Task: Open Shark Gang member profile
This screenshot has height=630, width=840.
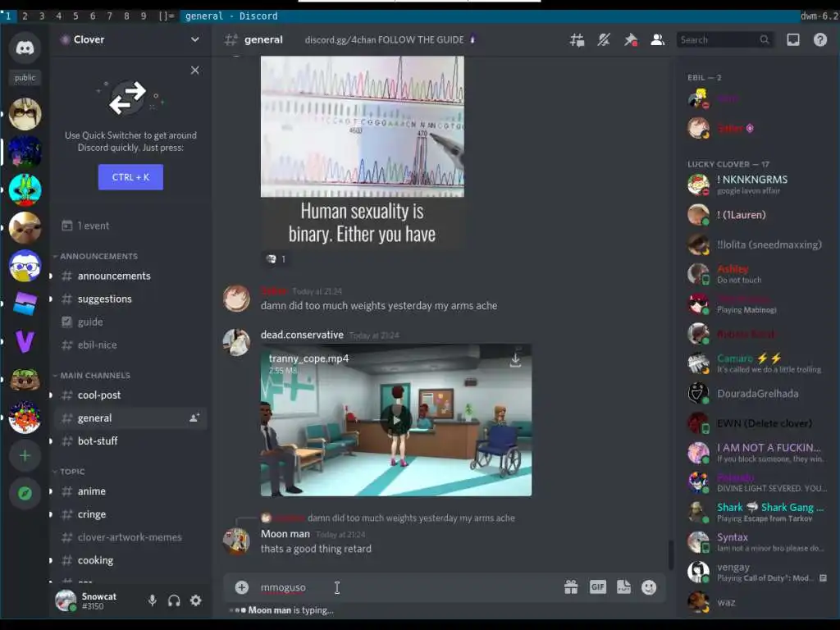Action: (757, 512)
